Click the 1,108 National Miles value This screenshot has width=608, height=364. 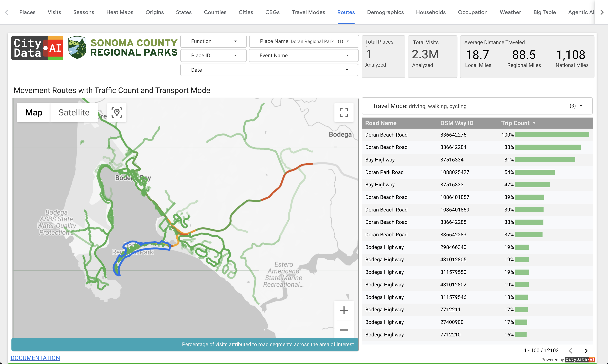[x=571, y=55]
